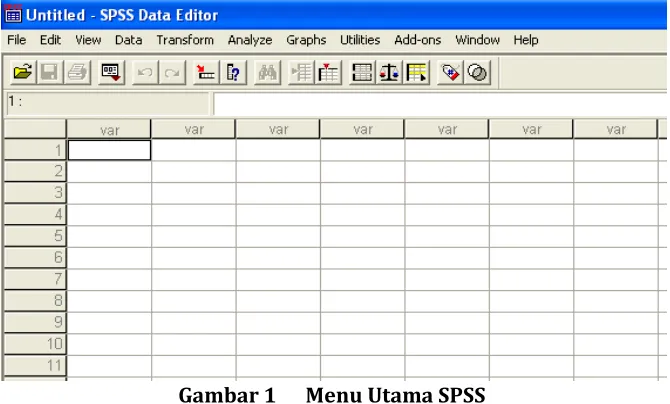Click the Select Cases icon
This screenshot has height=404, width=670.
coord(417,72)
